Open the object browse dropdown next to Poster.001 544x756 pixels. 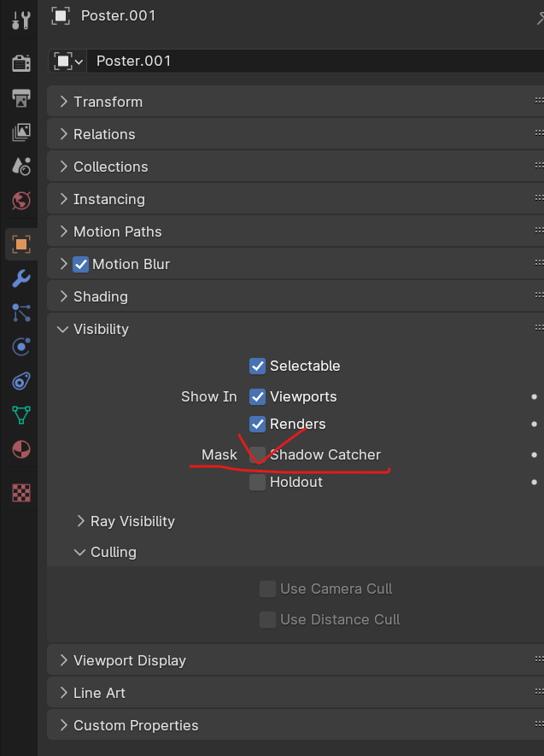(x=68, y=62)
